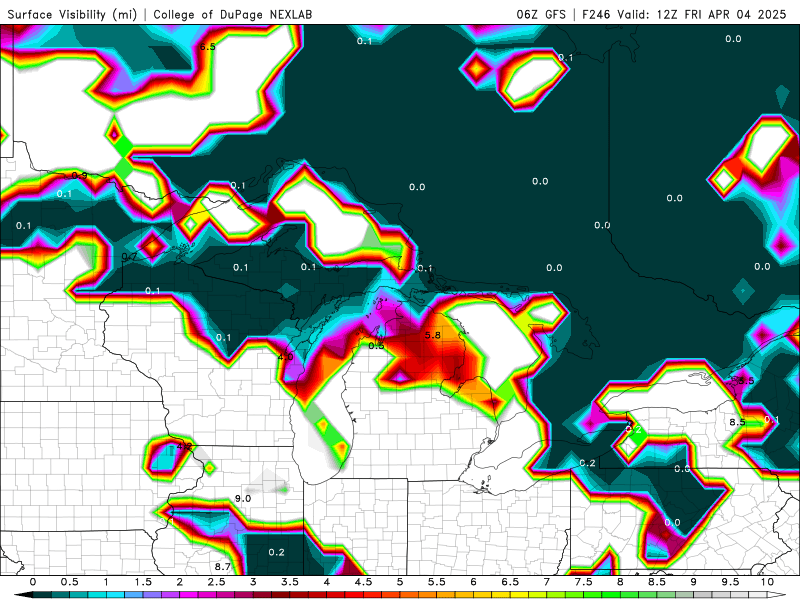Image resolution: width=800 pixels, height=600 pixels.
Task: Click the "Valid: 12Z FRI APR 04 2025" text
Action: click(702, 14)
